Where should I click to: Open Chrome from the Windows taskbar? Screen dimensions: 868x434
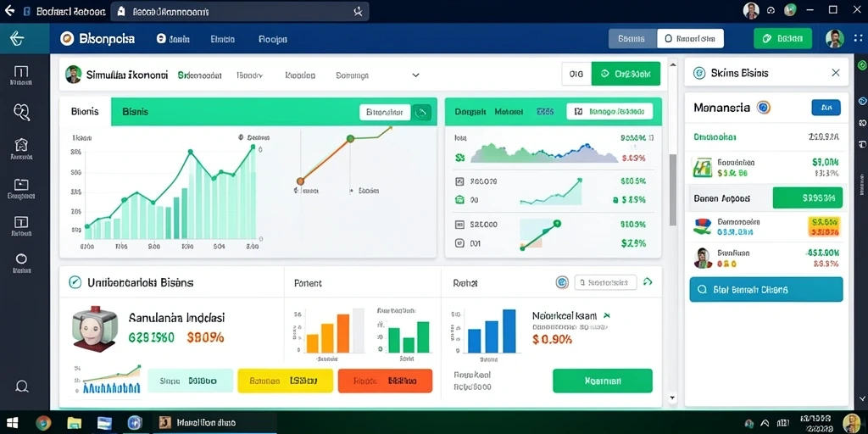coord(43,423)
